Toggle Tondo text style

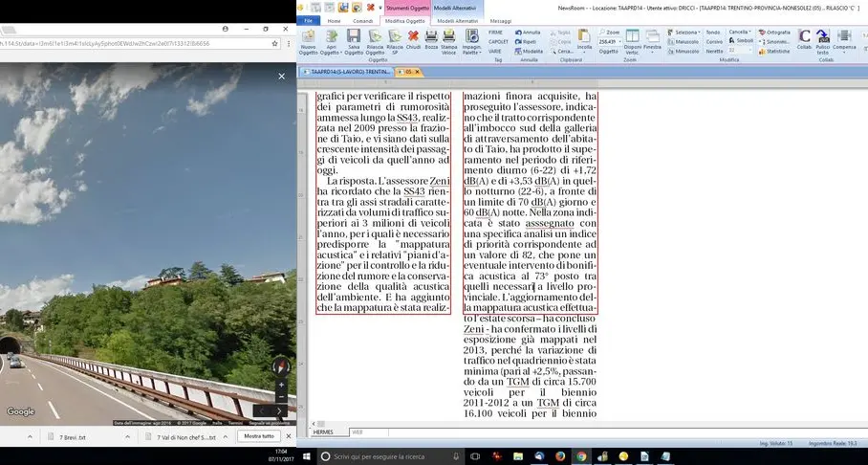pyautogui.click(x=713, y=33)
